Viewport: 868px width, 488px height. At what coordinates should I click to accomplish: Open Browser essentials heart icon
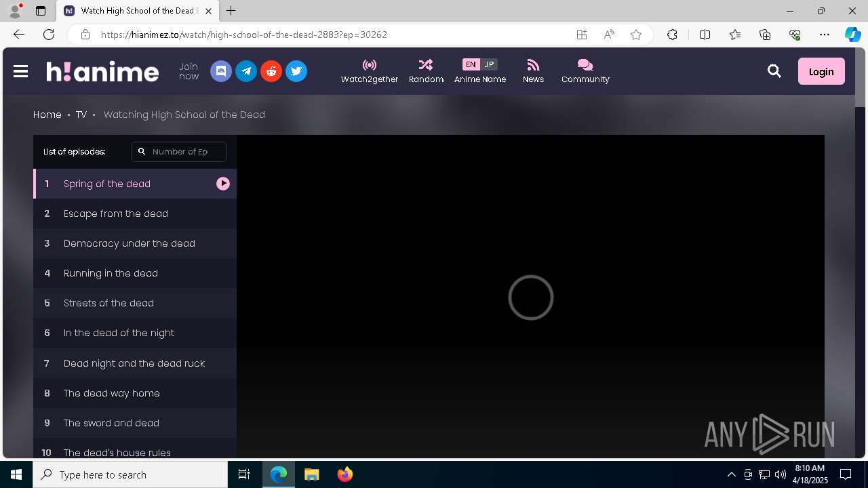[795, 35]
